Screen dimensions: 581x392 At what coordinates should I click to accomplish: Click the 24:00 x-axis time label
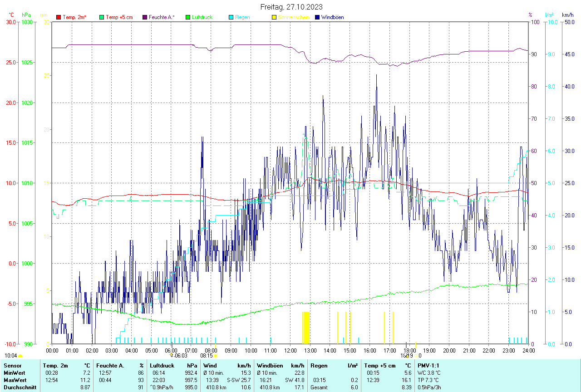pyautogui.click(x=528, y=350)
